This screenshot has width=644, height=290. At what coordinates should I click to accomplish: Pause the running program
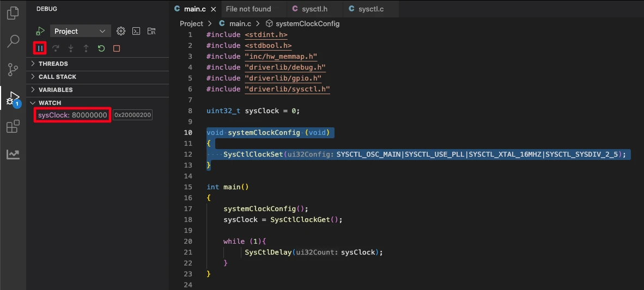[x=40, y=48]
